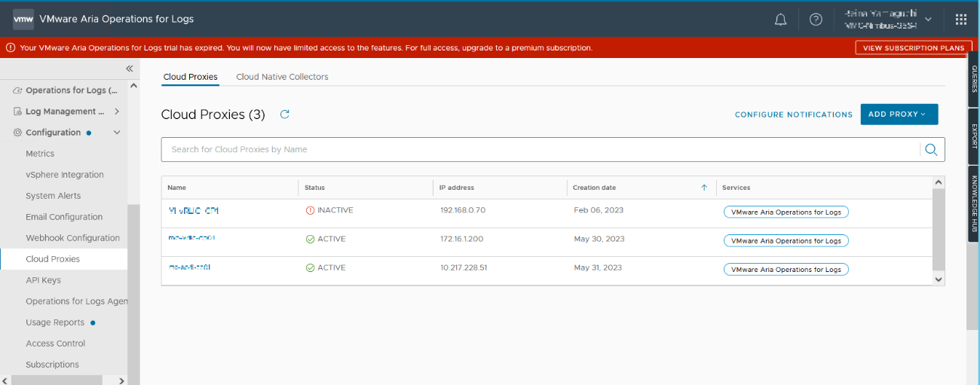Click the service tag in the Feb 06 row
This screenshot has height=385, width=980.
(x=786, y=212)
